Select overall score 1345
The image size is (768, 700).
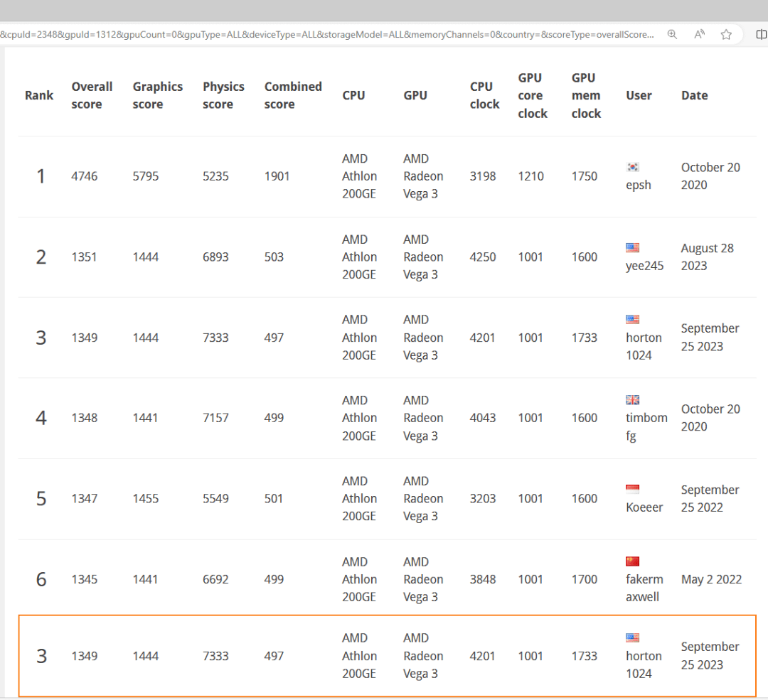[x=84, y=580]
